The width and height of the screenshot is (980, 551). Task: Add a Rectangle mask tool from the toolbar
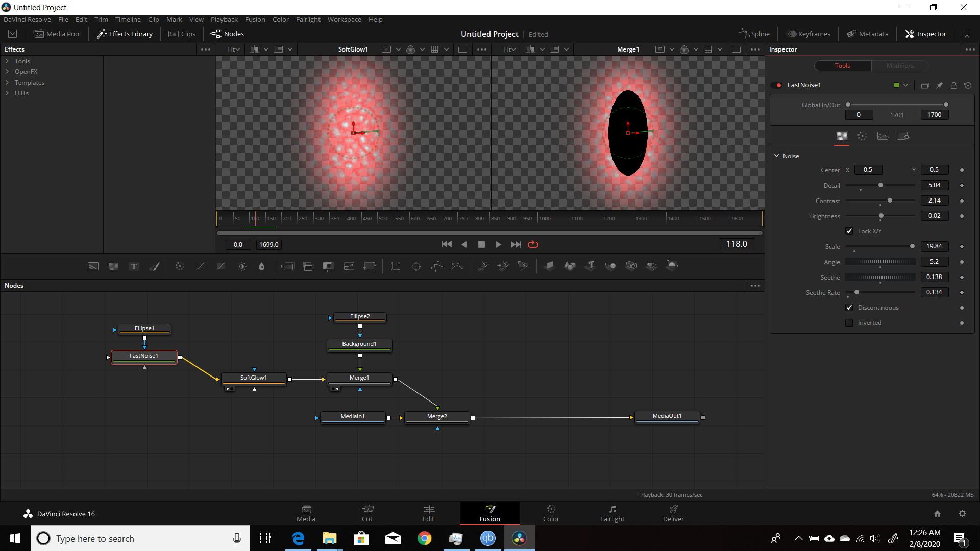coord(396,266)
